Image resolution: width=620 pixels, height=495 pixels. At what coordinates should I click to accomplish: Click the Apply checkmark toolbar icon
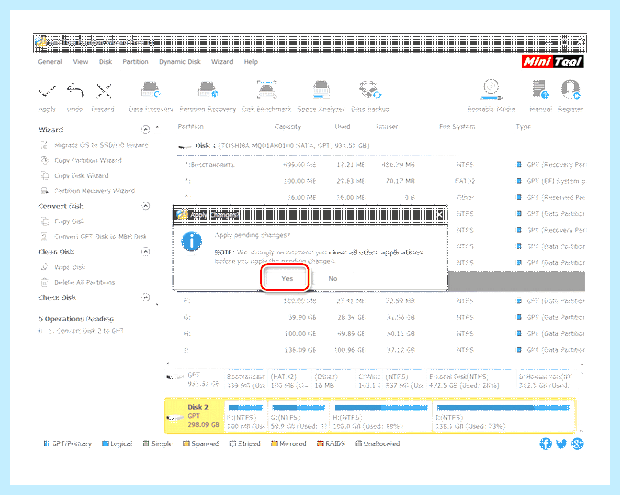[47, 92]
